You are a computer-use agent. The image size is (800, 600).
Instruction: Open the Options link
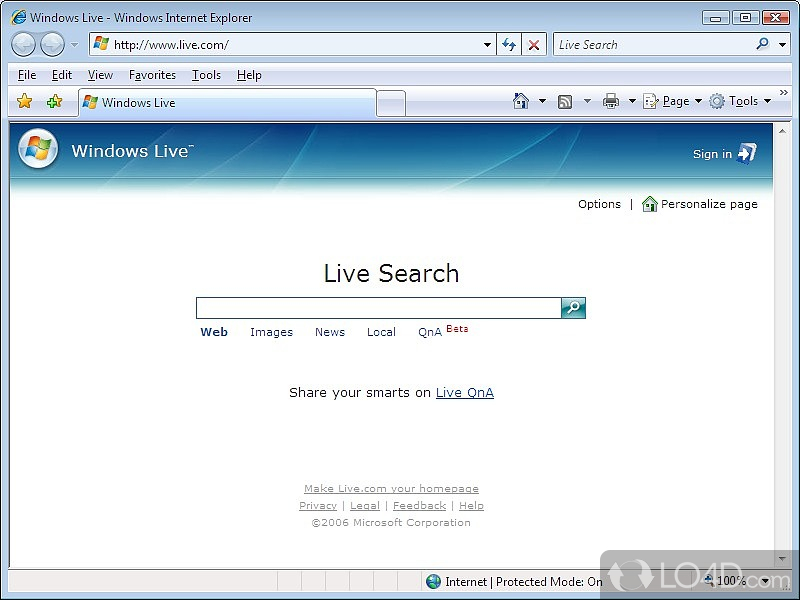coord(599,204)
